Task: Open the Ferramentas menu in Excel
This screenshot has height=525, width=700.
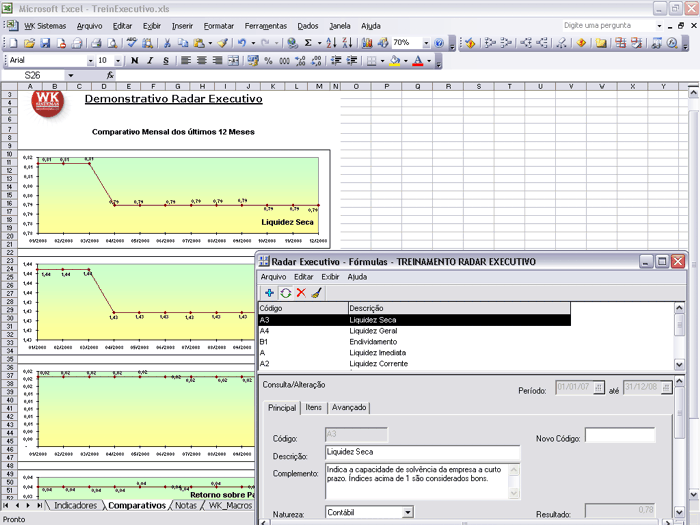Action: (265, 25)
